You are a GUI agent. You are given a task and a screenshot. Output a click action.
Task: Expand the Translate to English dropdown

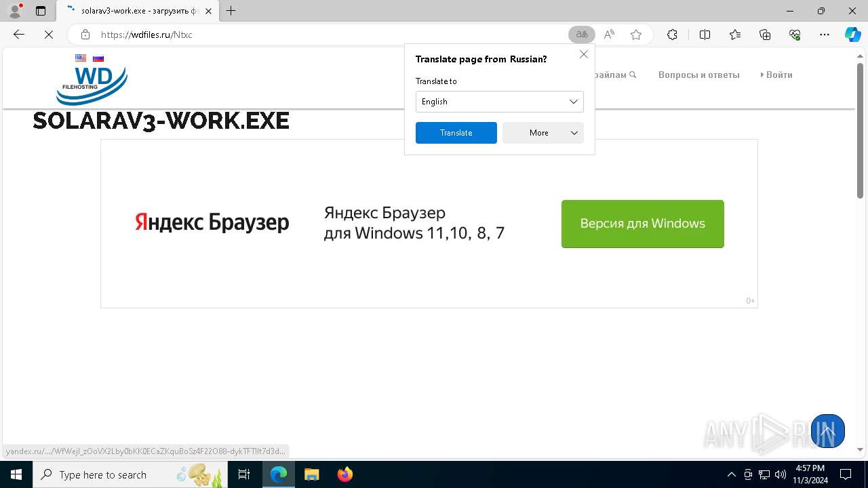[500, 102]
